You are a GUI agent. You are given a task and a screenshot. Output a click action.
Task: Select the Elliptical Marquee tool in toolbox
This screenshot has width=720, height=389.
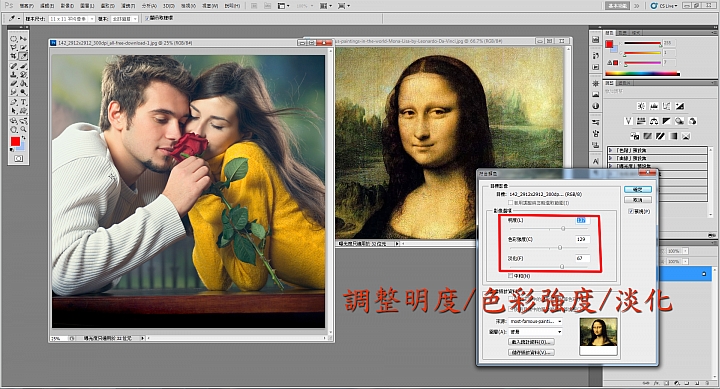tap(13, 39)
